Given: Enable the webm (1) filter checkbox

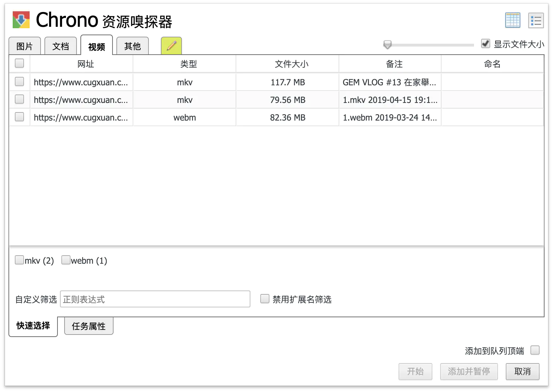Looking at the screenshot, I should click(66, 260).
